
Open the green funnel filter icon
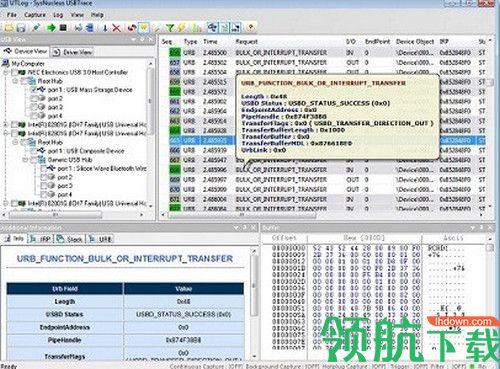170,28
